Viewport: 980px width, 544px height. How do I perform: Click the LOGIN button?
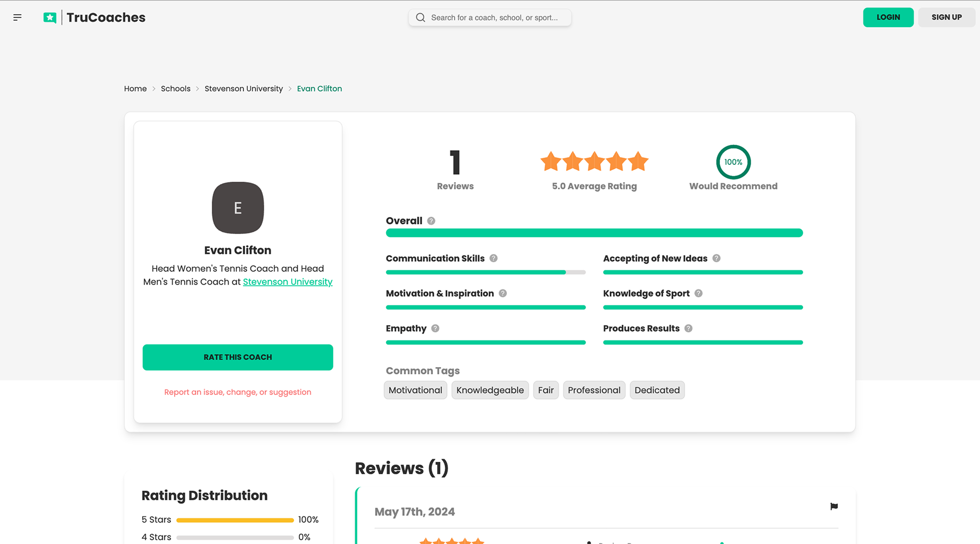pos(888,17)
